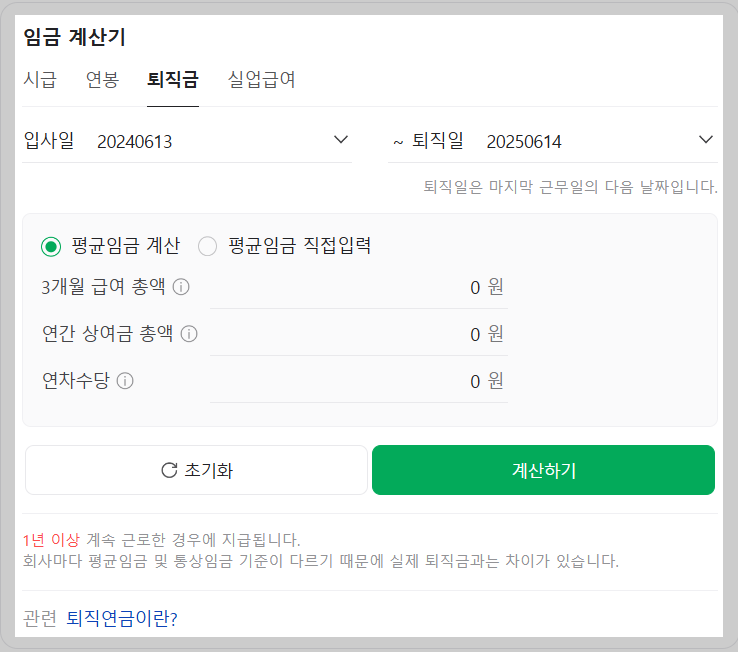Click the 연차수당 label
This screenshot has width=738, height=652.
(x=76, y=381)
